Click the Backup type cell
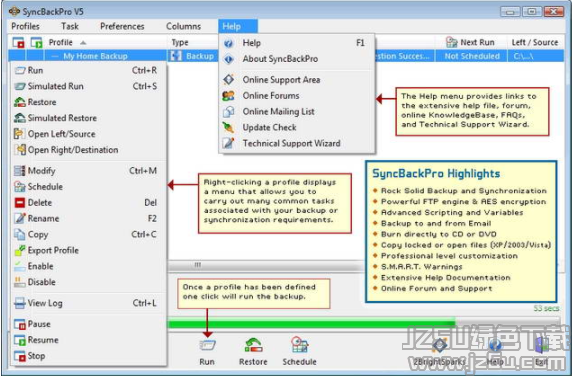Screen dimensions: 572x376 193,56
